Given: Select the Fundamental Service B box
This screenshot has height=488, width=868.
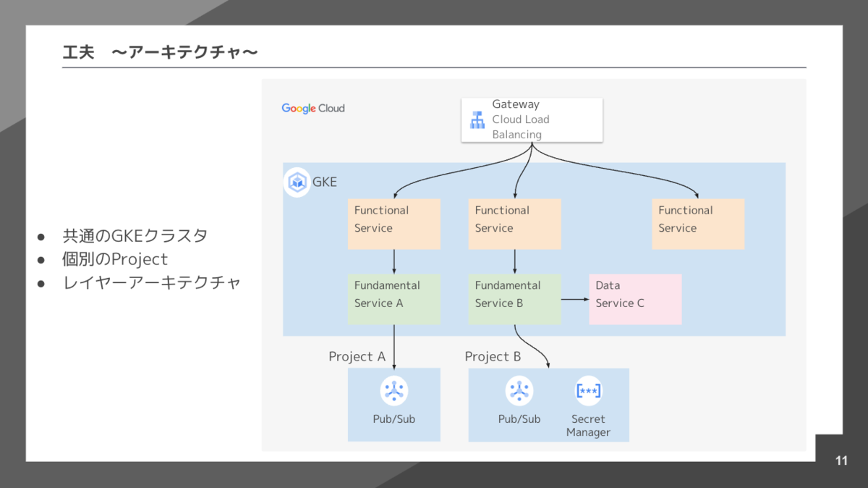Looking at the screenshot, I should tap(515, 299).
